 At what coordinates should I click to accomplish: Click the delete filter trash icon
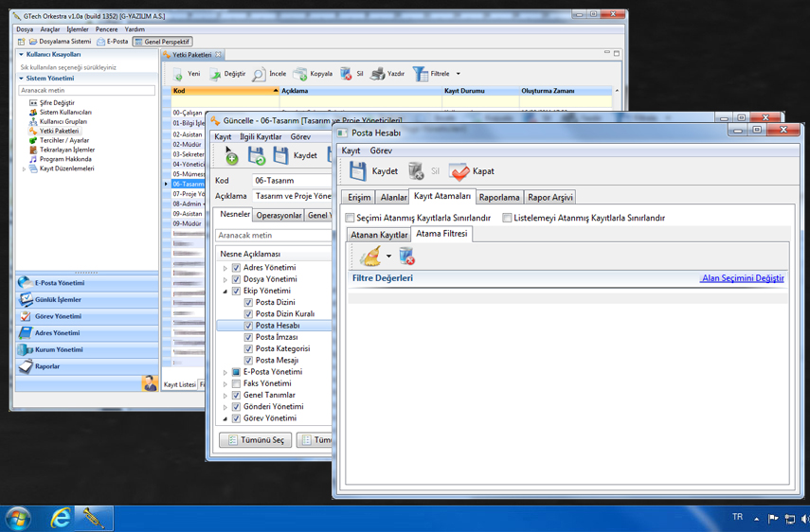click(406, 257)
